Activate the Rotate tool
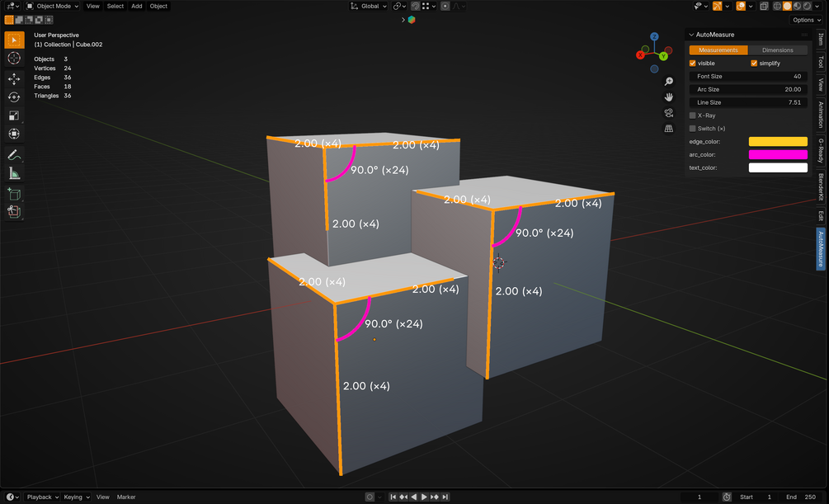This screenshot has height=504, width=829. [14, 97]
